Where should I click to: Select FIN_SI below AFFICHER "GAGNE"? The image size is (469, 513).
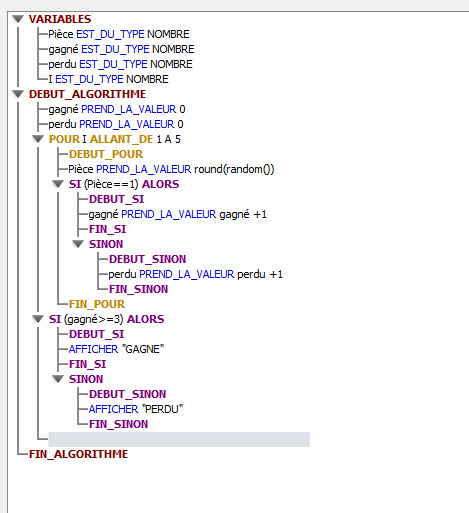tap(87, 364)
